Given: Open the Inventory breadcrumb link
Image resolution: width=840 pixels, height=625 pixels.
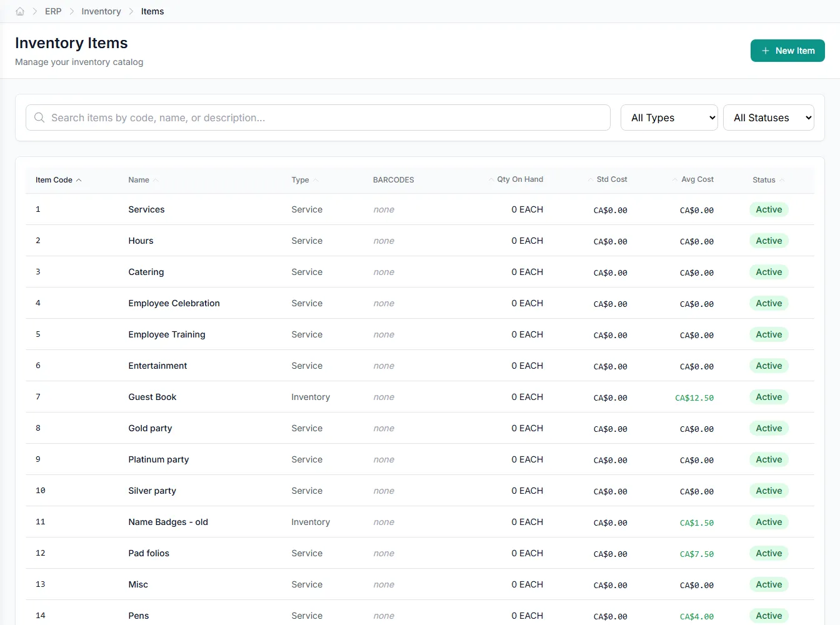Looking at the screenshot, I should coord(101,11).
